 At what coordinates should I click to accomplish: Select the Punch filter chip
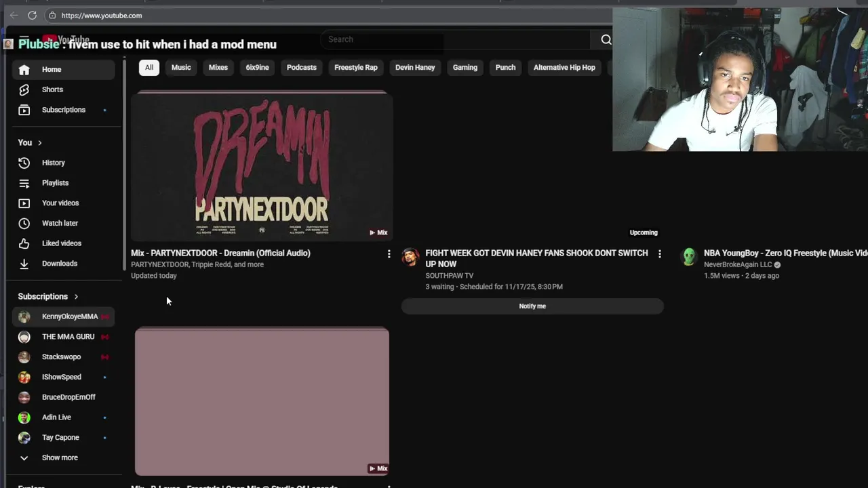coord(505,67)
